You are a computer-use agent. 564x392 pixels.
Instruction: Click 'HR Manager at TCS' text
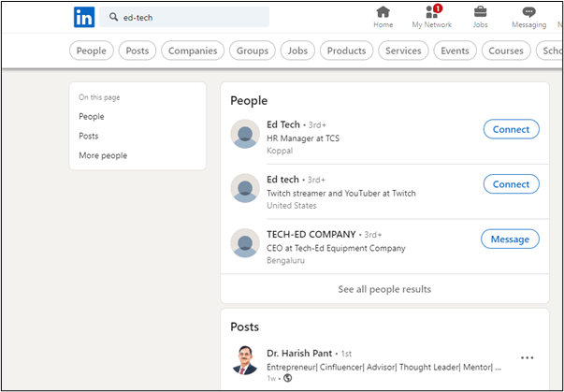[303, 138]
